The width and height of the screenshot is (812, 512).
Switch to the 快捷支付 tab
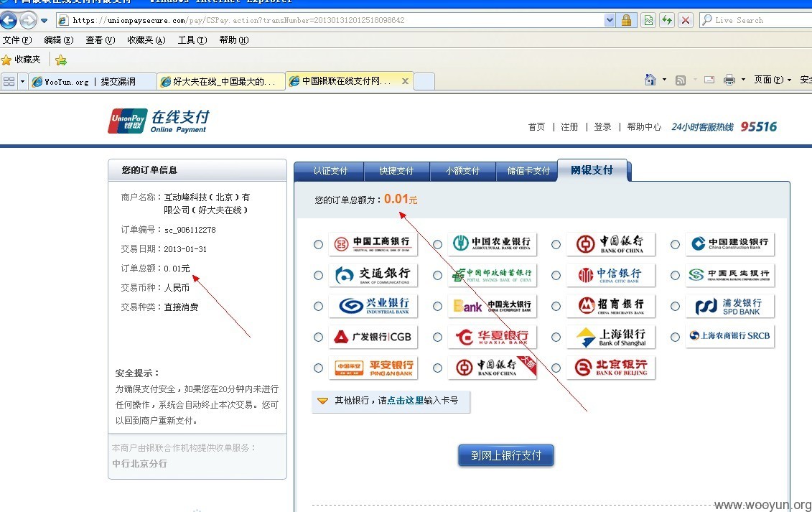[x=396, y=171]
